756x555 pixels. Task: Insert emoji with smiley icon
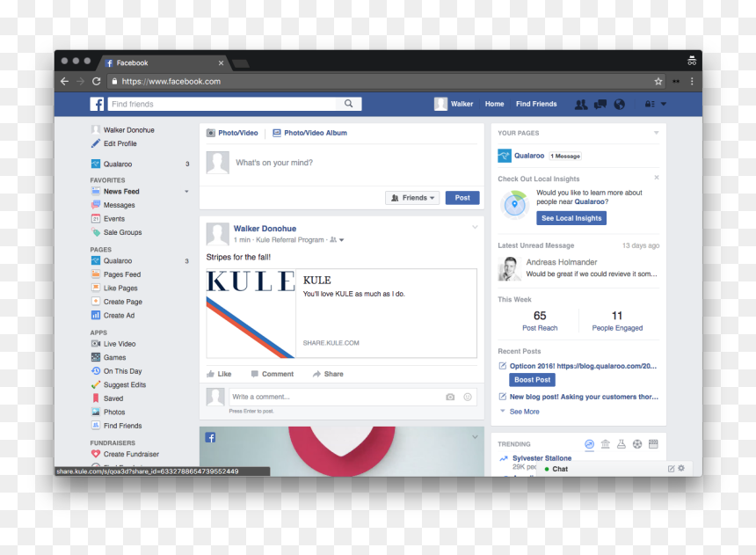467,398
